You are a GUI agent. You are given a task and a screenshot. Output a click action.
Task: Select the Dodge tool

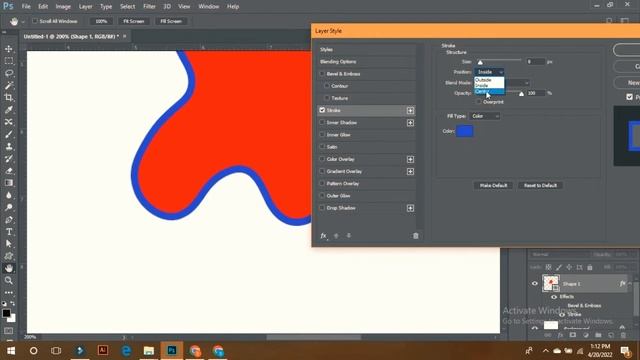(9, 207)
